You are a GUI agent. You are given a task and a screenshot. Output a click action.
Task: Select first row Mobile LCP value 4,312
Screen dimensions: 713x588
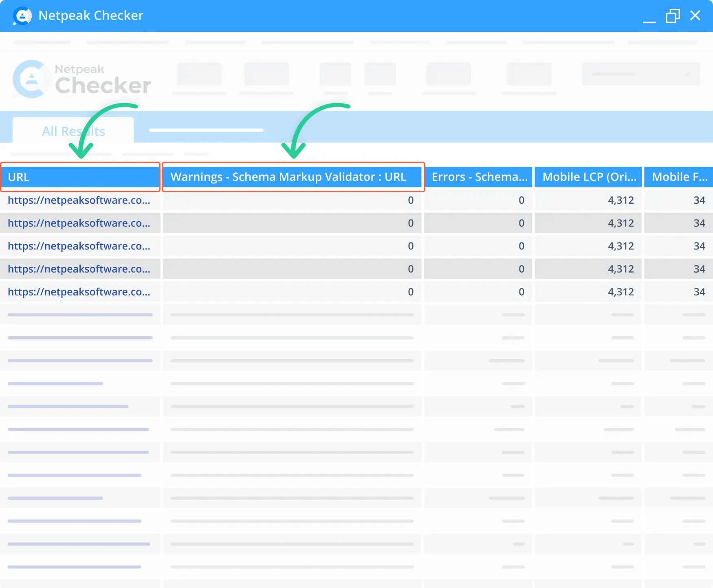[621, 200]
